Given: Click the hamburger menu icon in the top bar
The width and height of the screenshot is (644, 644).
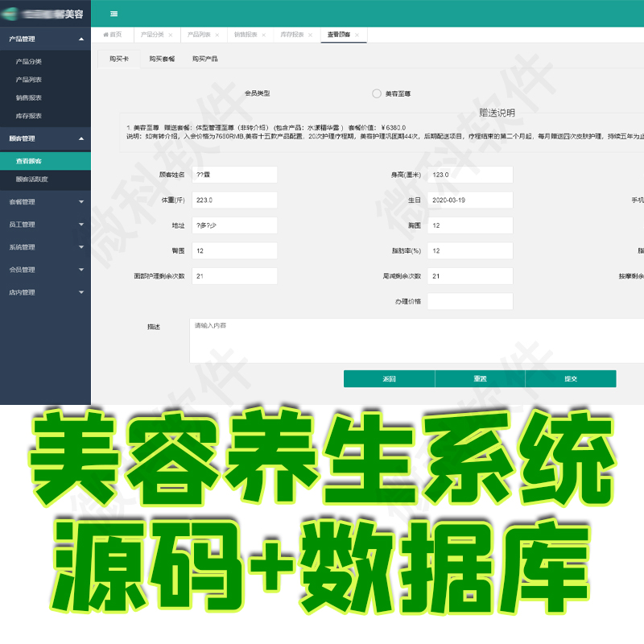Looking at the screenshot, I should [x=114, y=14].
